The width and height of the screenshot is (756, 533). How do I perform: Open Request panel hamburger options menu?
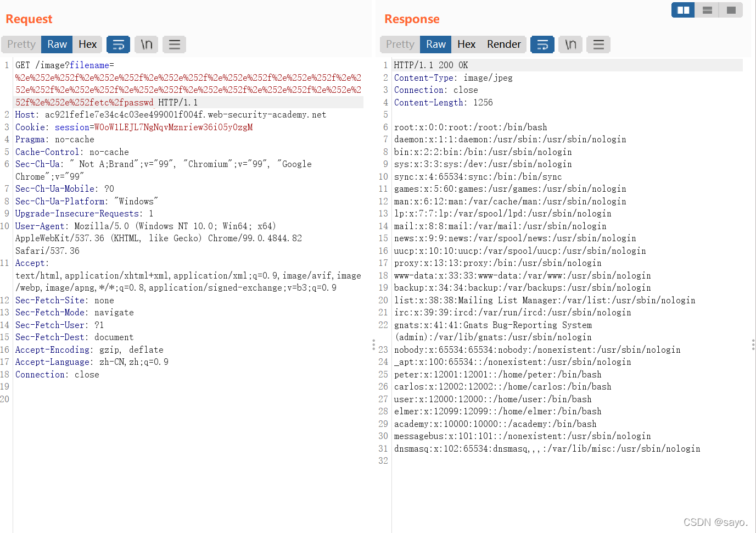click(174, 45)
